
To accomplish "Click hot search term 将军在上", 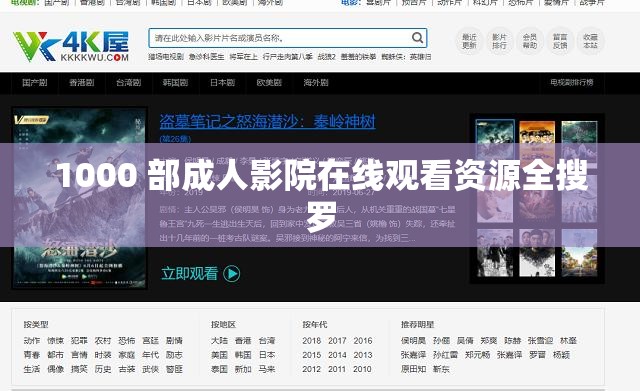I will (243, 57).
